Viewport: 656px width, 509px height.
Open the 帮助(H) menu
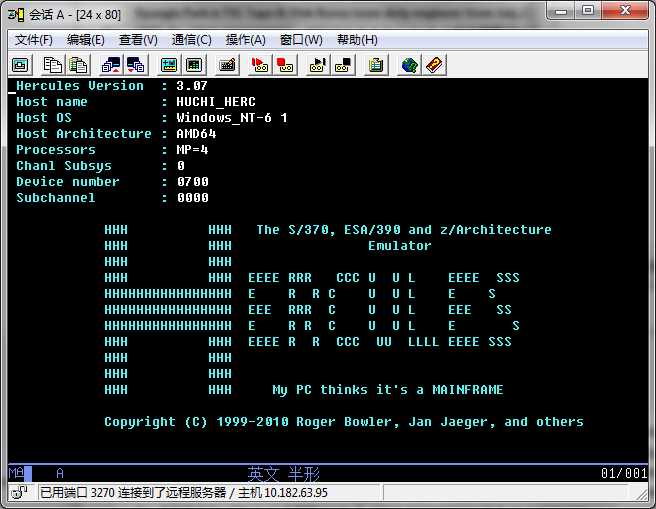click(357, 40)
